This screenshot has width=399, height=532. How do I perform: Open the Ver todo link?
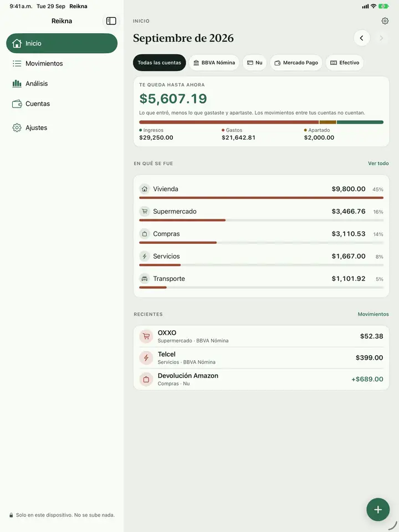pyautogui.click(x=378, y=163)
